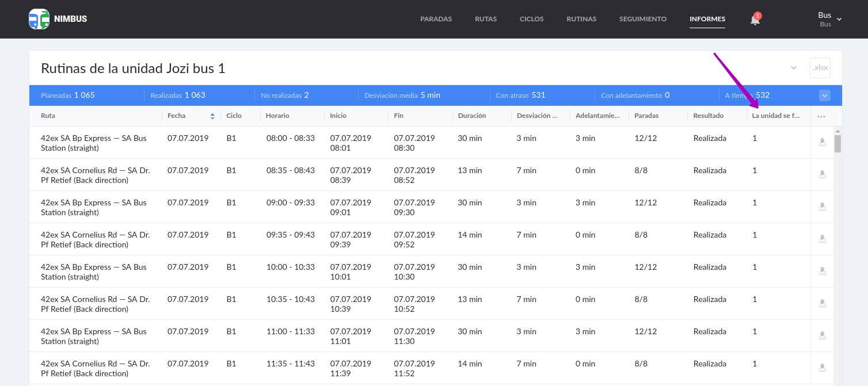Screen dimensions: 868x386
Task: Expand the blue statistics bar
Action: point(825,95)
